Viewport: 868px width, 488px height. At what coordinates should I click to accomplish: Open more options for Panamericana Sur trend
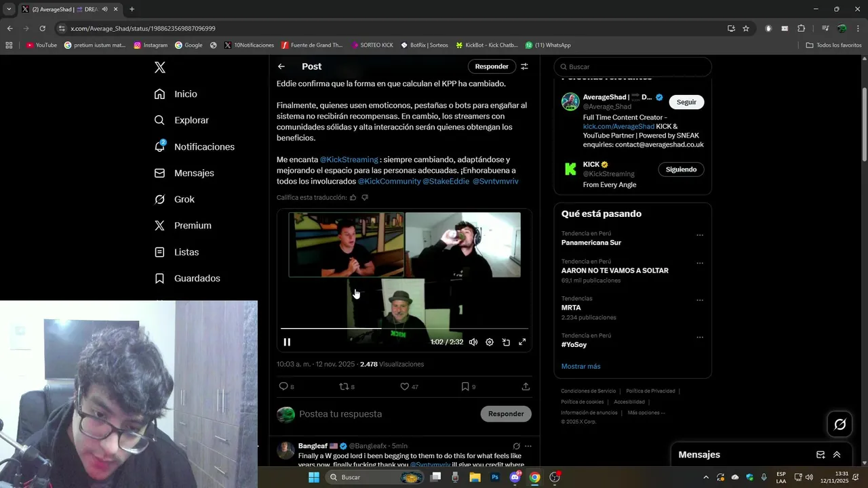(x=700, y=236)
